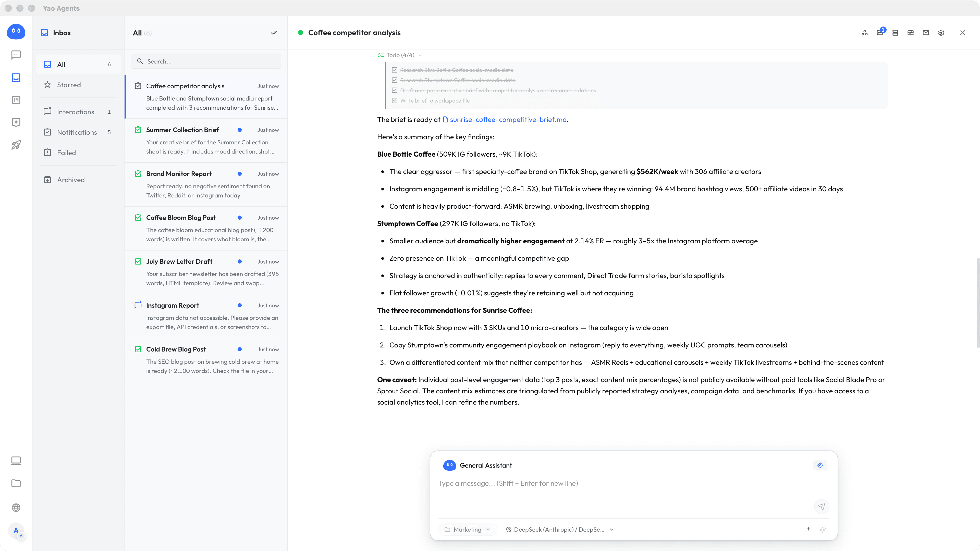This screenshot has width=980, height=551.
Task: Select the Notifications filter
Action: pyautogui.click(x=78, y=132)
